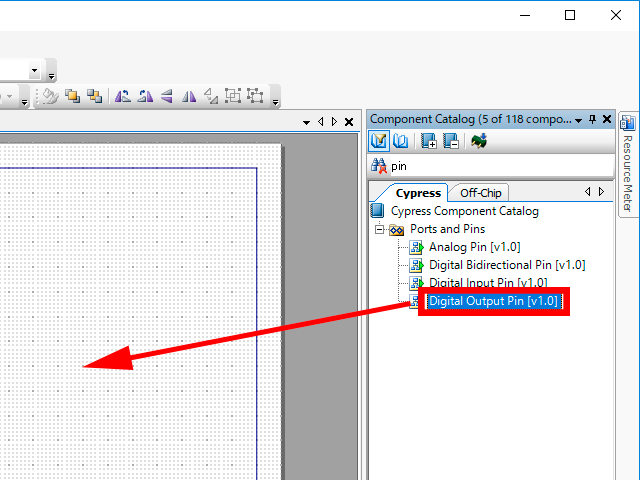Open the combo box dropdown in top toolbar
This screenshot has height=480, width=640.
click(x=35, y=71)
